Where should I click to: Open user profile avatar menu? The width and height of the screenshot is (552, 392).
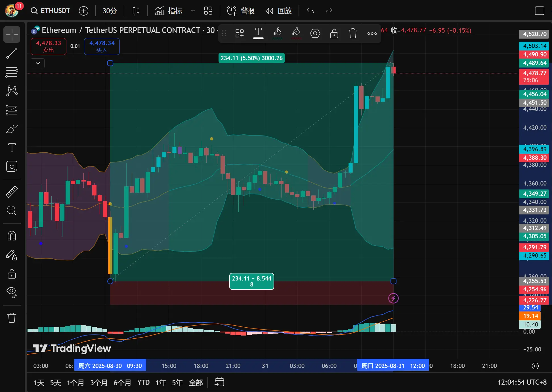12,11
